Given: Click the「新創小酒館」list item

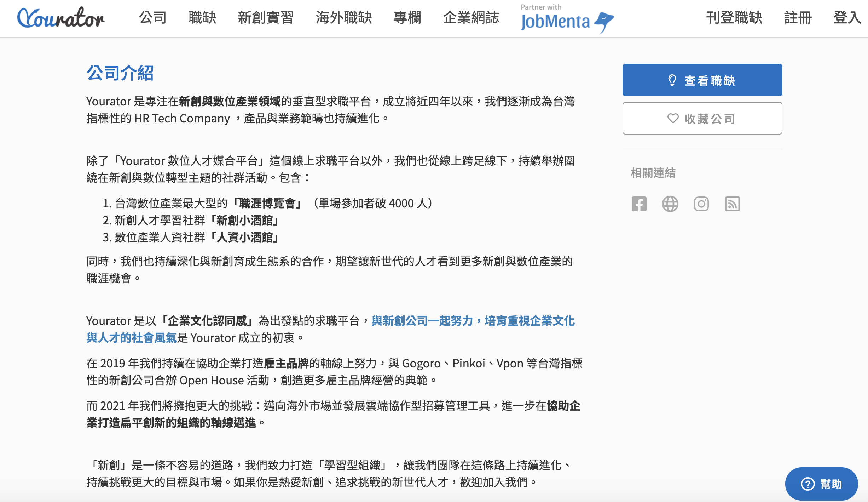Looking at the screenshot, I should point(191,220).
